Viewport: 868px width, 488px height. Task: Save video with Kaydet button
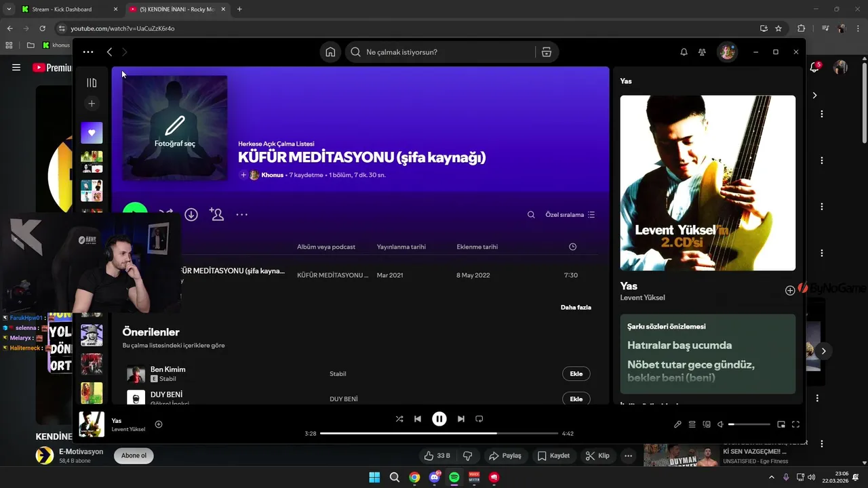click(x=553, y=456)
